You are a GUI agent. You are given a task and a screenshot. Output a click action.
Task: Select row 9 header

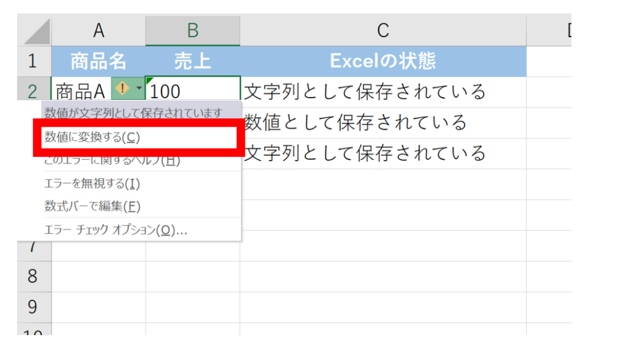[33, 307]
